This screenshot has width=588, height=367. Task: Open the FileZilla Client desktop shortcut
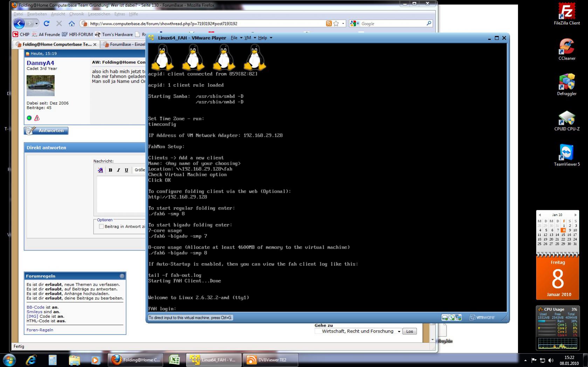click(567, 14)
